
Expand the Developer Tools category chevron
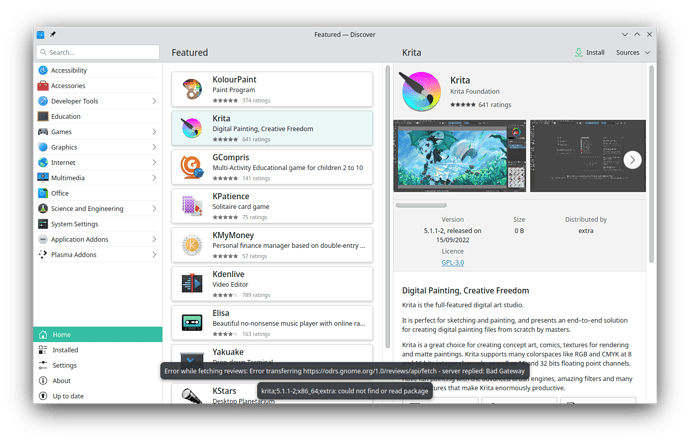(x=154, y=101)
